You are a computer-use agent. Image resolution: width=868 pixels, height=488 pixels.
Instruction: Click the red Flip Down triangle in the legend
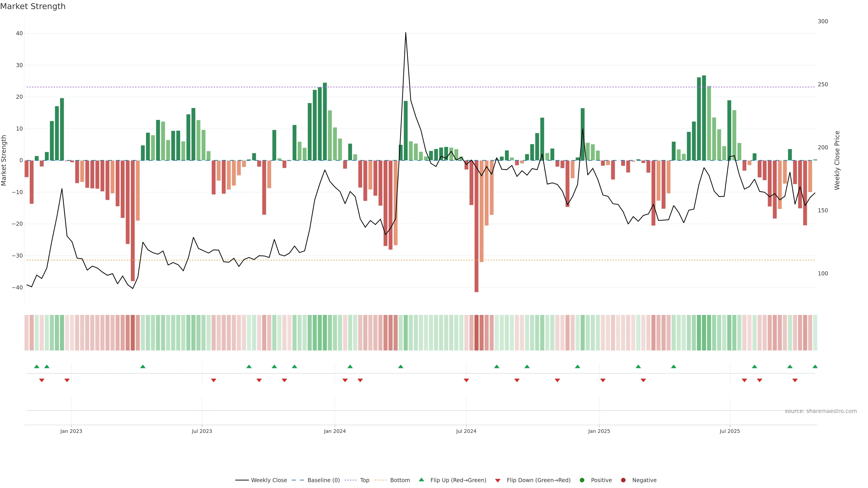(498, 480)
